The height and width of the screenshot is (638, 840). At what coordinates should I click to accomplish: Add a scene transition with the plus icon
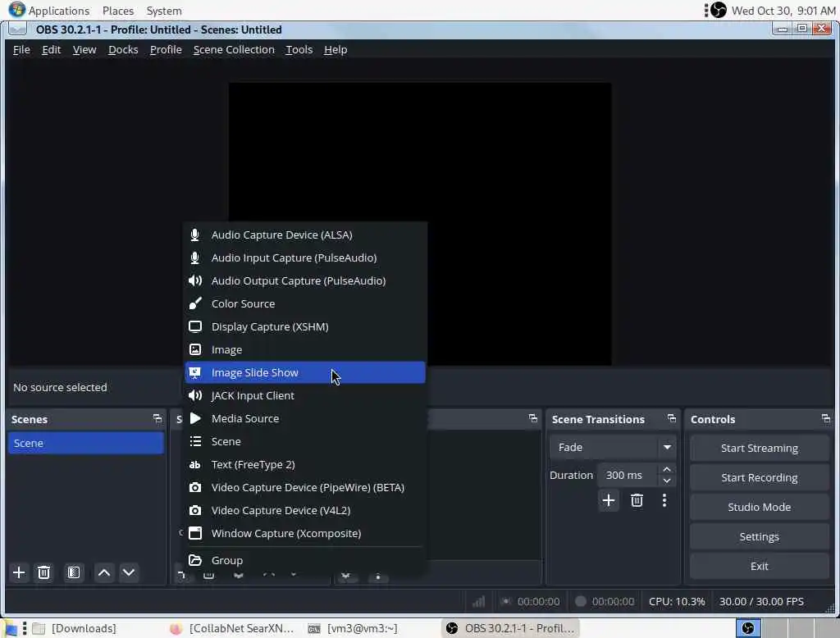pyautogui.click(x=608, y=500)
